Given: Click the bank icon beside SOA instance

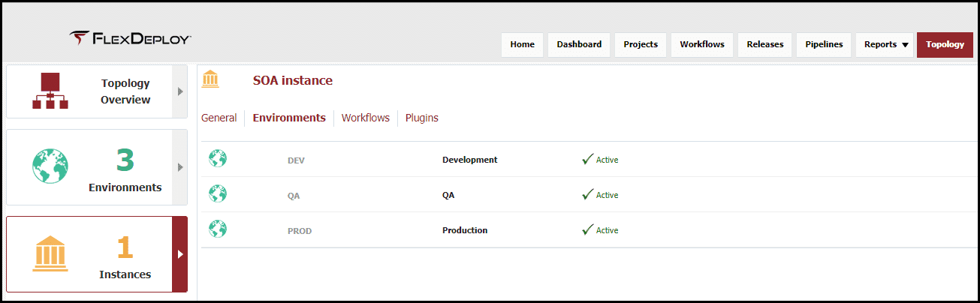Looking at the screenshot, I should (211, 79).
